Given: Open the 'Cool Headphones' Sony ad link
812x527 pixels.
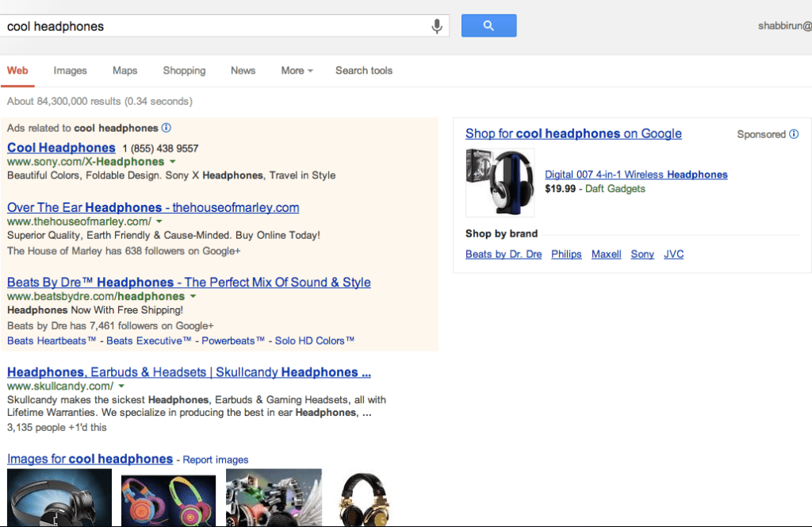Looking at the screenshot, I should [x=61, y=148].
